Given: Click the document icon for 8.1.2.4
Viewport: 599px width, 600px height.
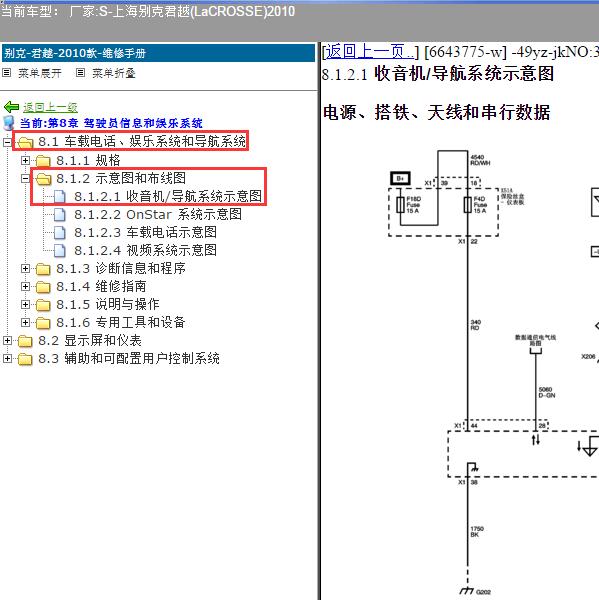Looking at the screenshot, I should 59,250.
